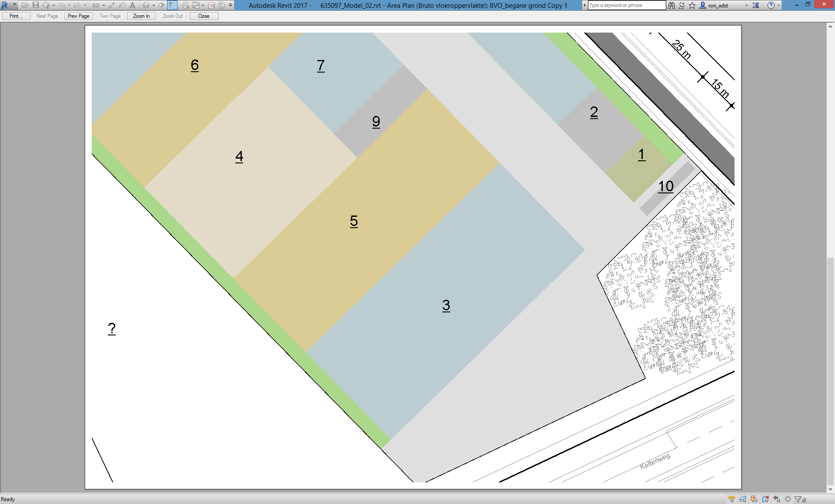Expand the Help dropdown arrow

pyautogui.click(x=778, y=5)
